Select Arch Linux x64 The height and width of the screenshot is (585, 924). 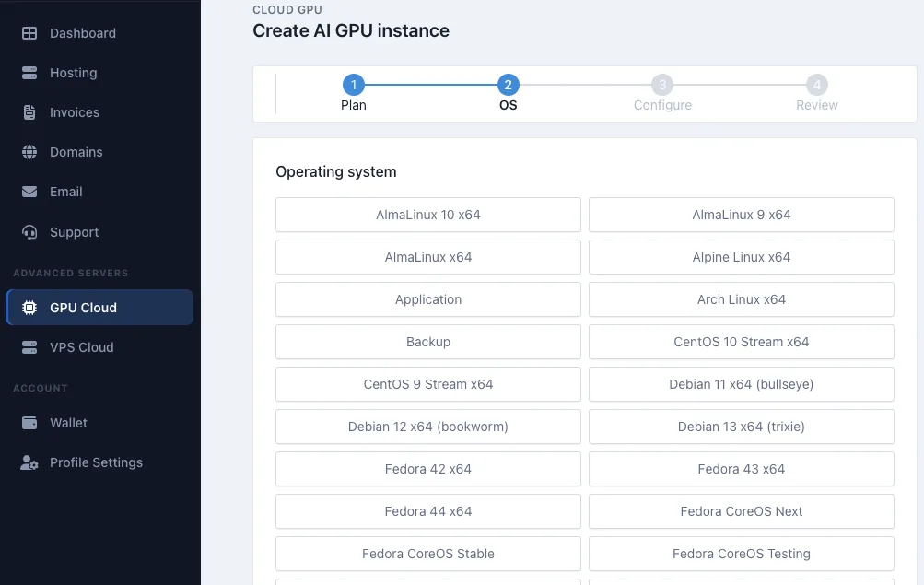click(x=742, y=299)
